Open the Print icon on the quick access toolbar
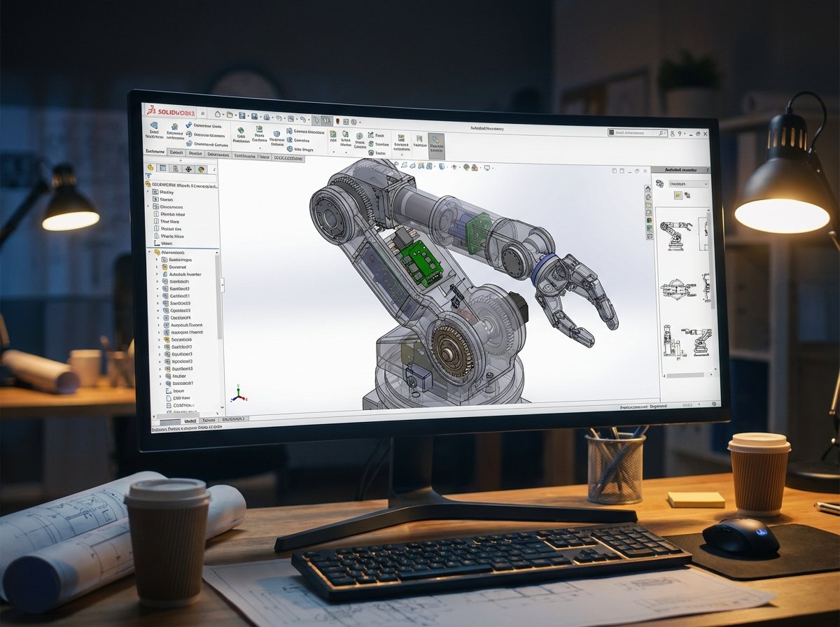This screenshot has width=840, height=627. coord(254,117)
